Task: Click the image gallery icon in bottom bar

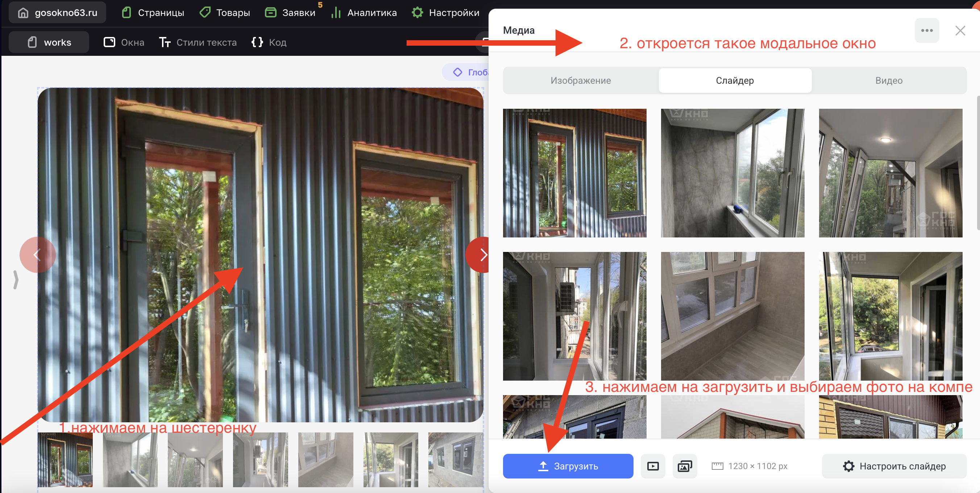Action: click(x=684, y=466)
